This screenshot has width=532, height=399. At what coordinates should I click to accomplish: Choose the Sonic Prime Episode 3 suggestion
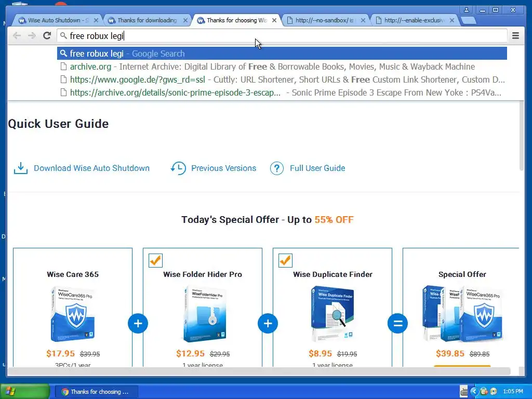(x=282, y=92)
